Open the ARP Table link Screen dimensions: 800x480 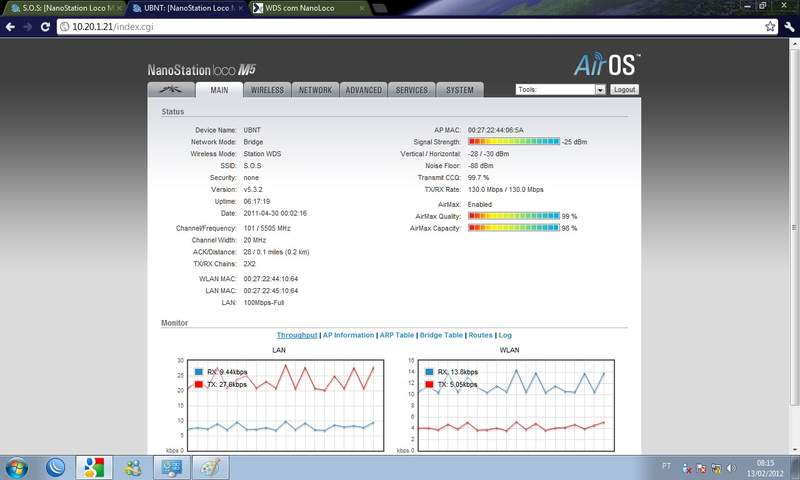(x=396, y=335)
